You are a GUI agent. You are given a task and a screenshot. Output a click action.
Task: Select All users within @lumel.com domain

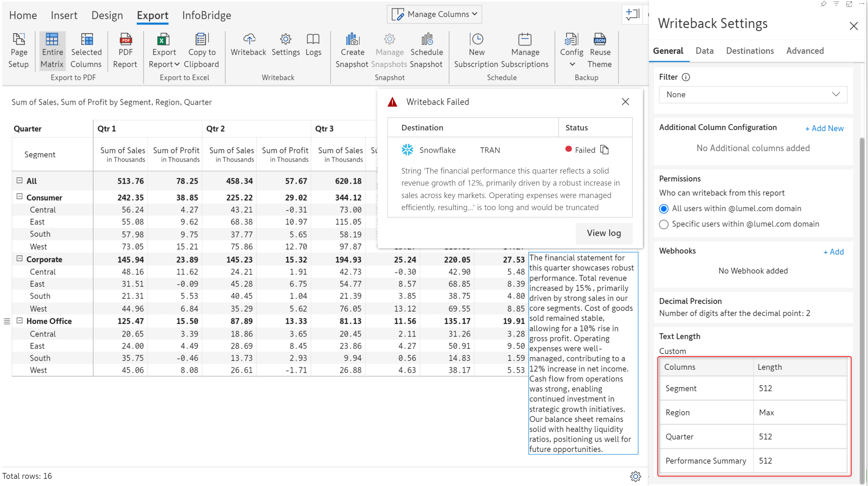point(663,208)
